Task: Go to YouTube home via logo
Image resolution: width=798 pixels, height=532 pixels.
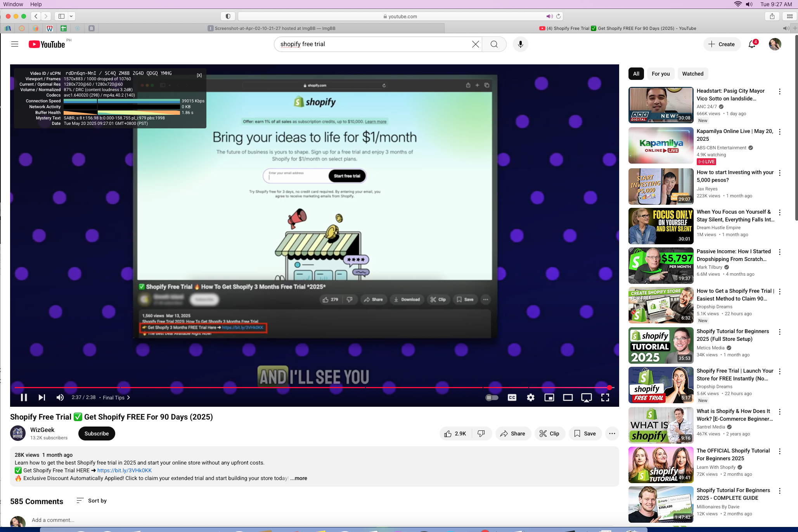Action: [x=47, y=44]
